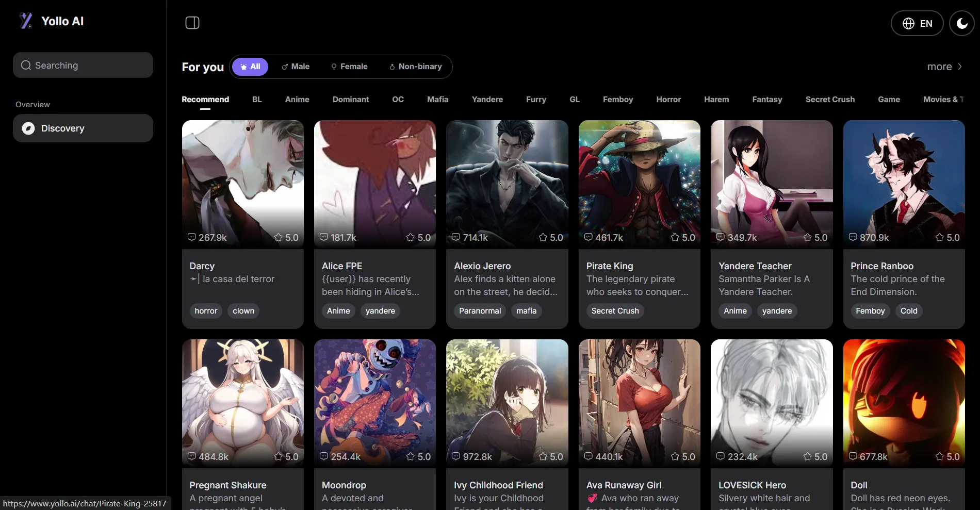Screen dimensions: 980x510
Task: Click the Secret Crush tag on Pirate King
Action: [x=615, y=311]
